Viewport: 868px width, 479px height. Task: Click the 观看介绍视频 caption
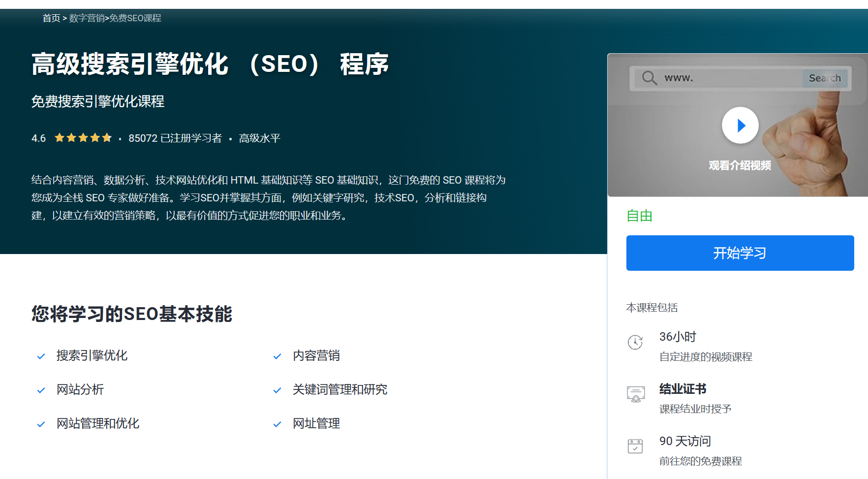point(740,165)
